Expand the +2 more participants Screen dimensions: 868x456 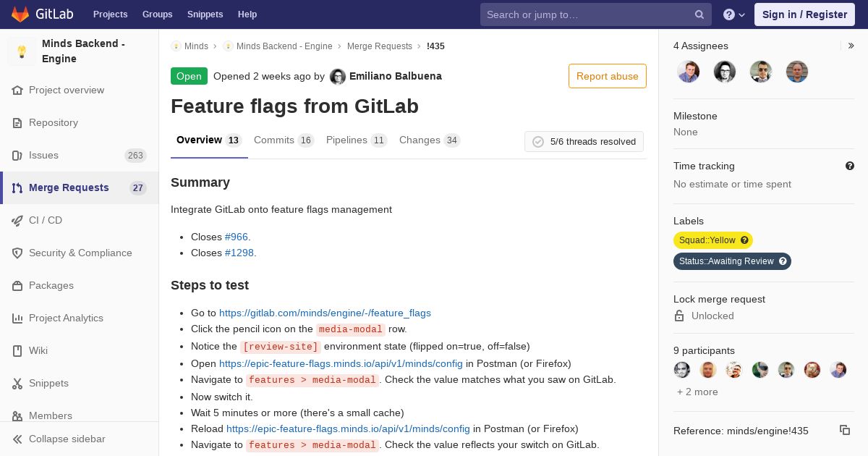pos(697,392)
